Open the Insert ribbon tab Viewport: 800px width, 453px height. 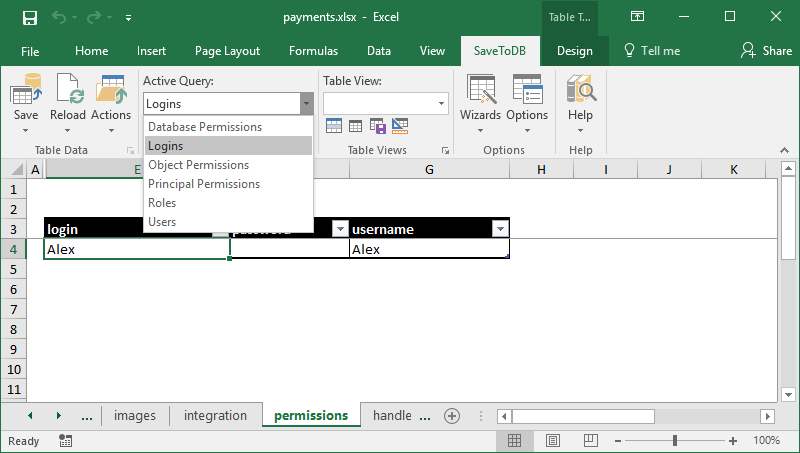click(151, 51)
